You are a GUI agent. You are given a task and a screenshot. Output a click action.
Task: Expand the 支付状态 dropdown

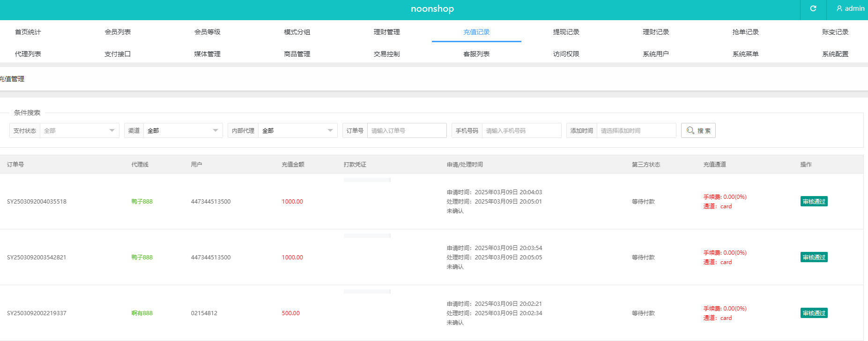79,130
